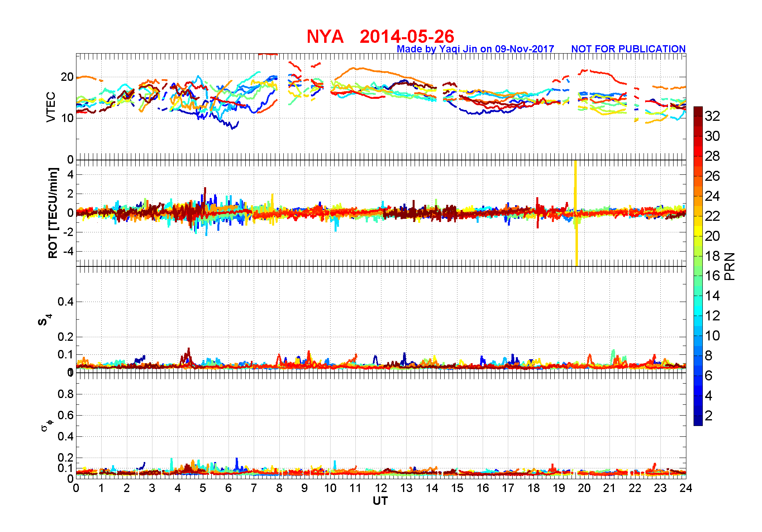
Task: Click x-axis tick label "6"
Action: pyautogui.click(x=229, y=488)
